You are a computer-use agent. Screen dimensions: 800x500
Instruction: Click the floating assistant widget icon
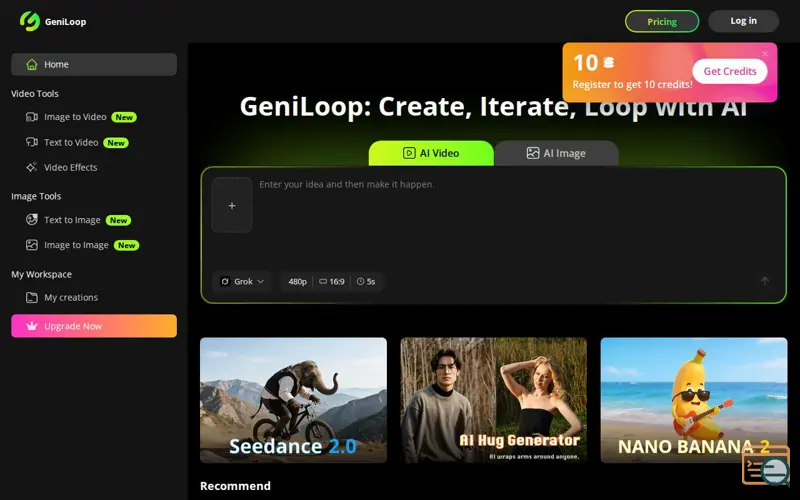click(x=767, y=466)
